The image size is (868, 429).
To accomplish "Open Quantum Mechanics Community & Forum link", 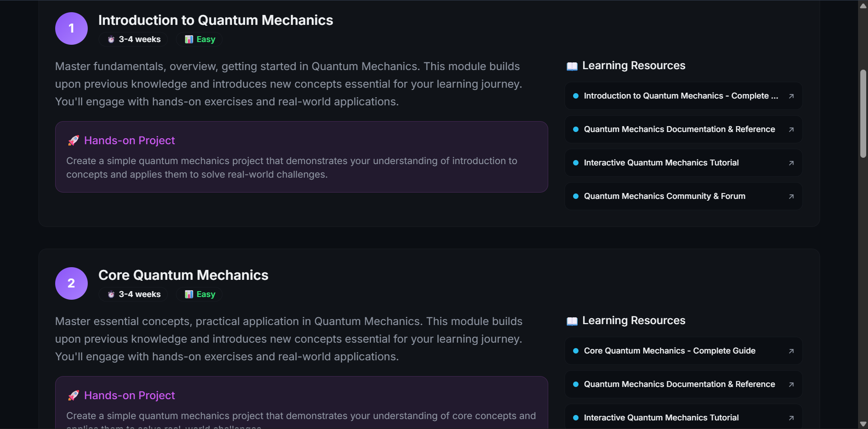I will tap(664, 196).
